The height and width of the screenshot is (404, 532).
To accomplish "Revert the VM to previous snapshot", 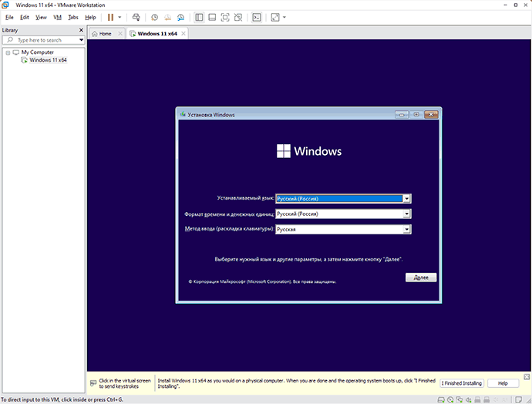I will (x=167, y=17).
